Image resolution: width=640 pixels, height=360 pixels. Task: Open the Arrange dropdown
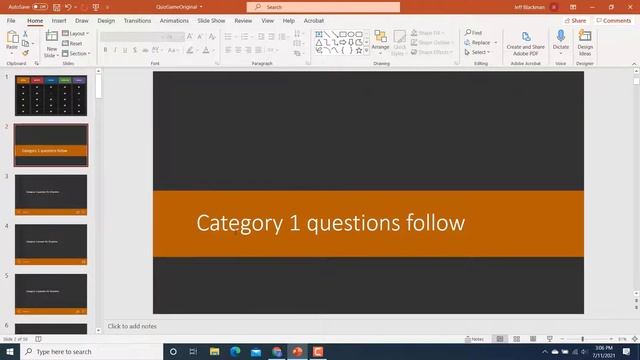[380, 43]
